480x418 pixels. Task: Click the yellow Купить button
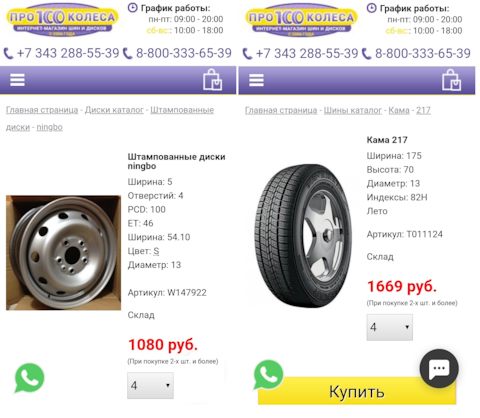(357, 391)
